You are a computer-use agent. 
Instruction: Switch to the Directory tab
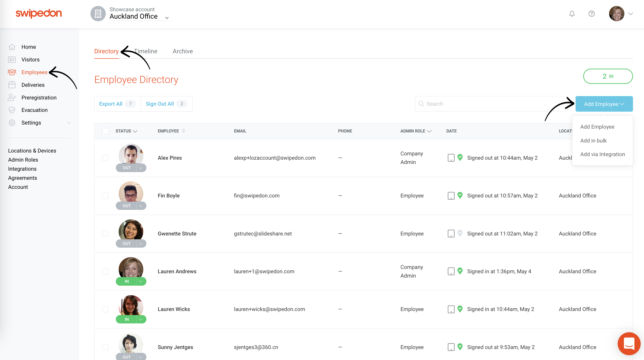point(106,51)
